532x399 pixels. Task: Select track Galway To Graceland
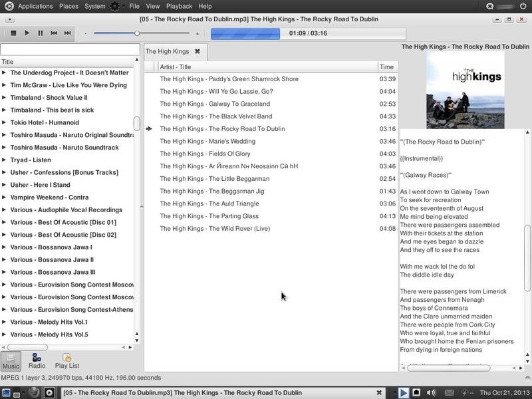[x=271, y=104]
